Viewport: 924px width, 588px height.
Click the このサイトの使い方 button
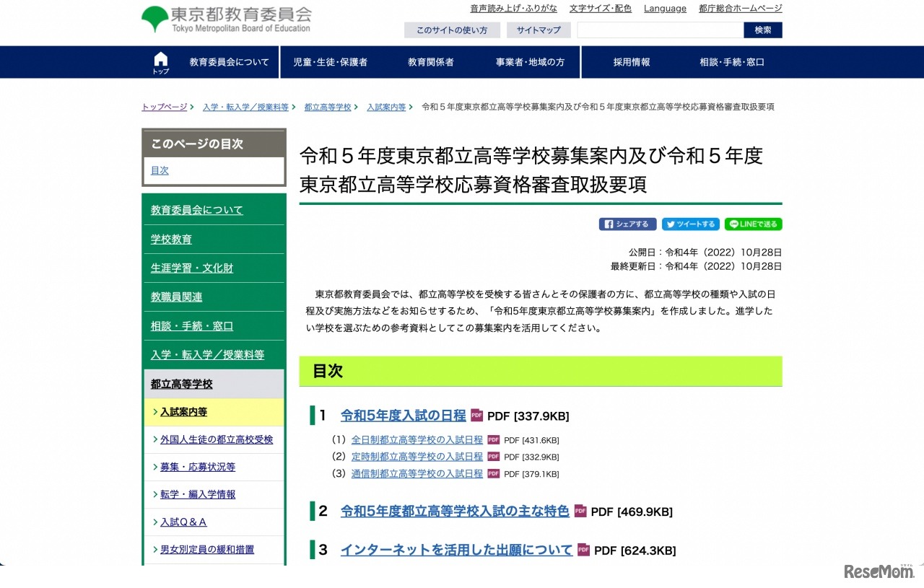point(452,30)
